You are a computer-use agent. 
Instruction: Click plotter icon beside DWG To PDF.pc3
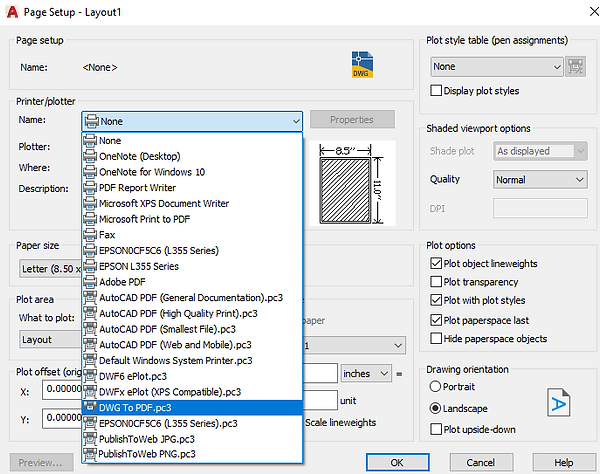point(90,407)
